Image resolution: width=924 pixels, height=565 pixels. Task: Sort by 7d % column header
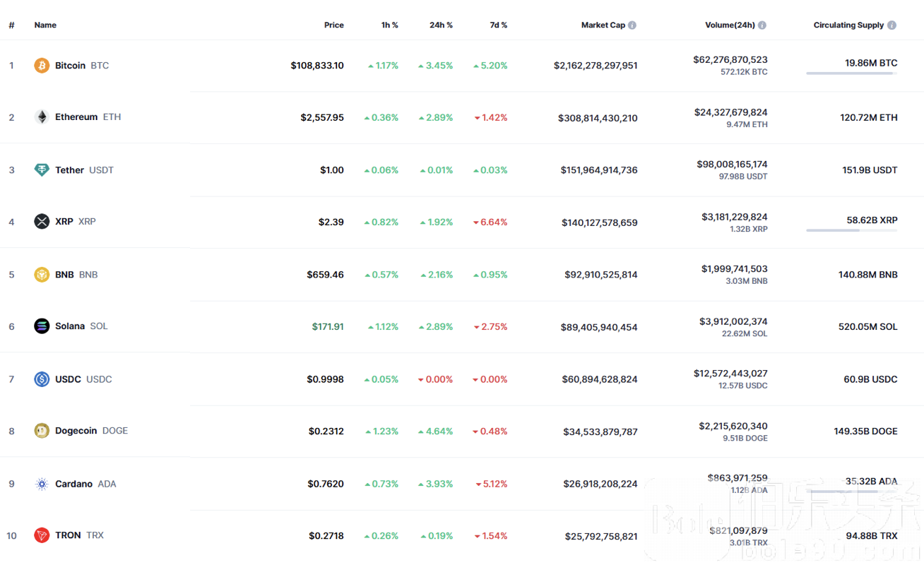499,25
